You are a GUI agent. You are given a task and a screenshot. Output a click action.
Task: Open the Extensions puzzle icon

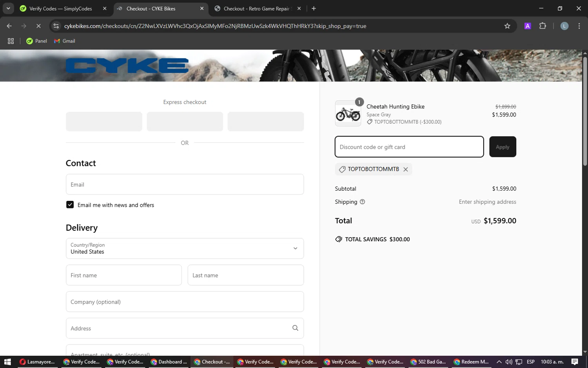(x=543, y=26)
